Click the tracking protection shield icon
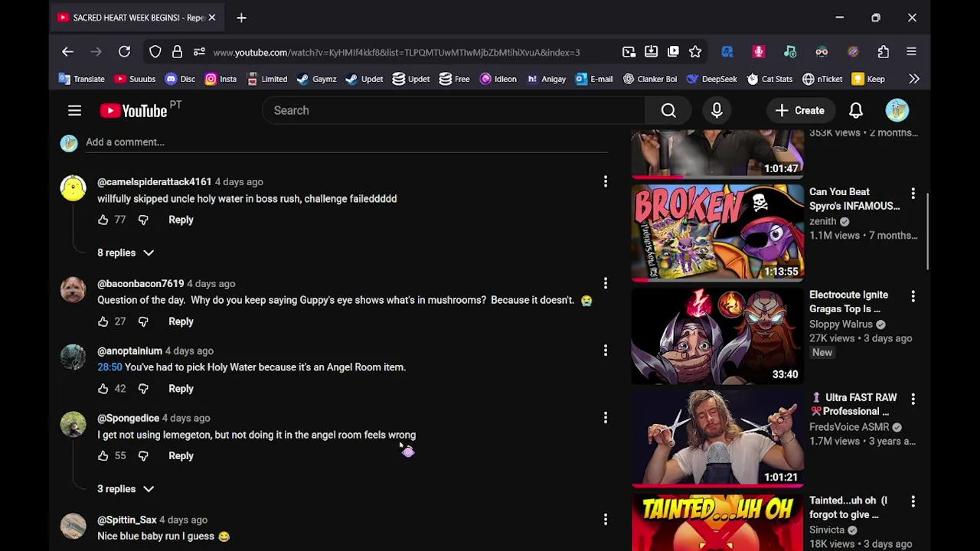980x551 pixels. coord(155,52)
